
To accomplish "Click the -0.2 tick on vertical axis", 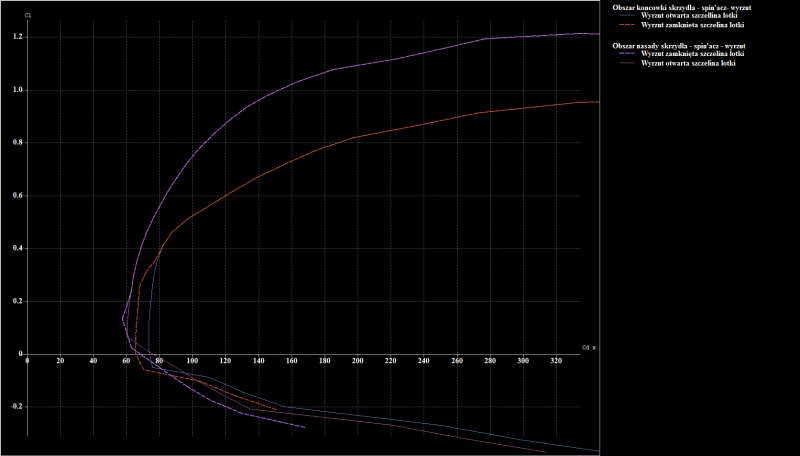I will click(x=15, y=407).
